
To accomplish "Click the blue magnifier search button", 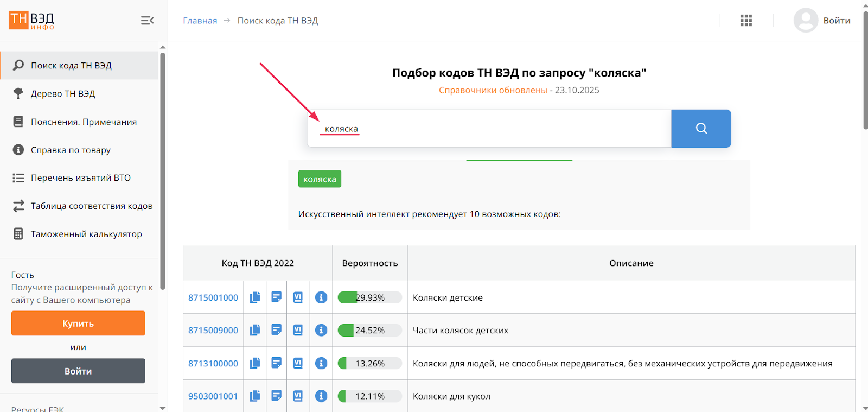I will pyautogui.click(x=701, y=129).
